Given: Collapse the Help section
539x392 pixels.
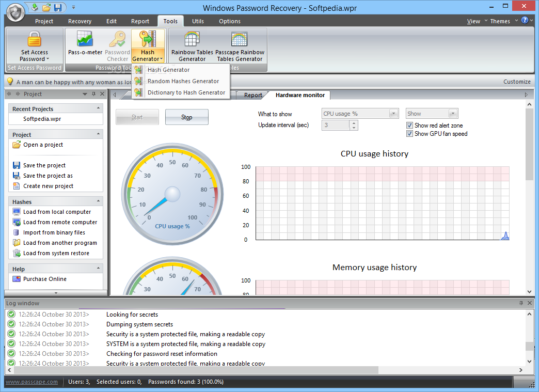Looking at the screenshot, I should (x=98, y=268).
